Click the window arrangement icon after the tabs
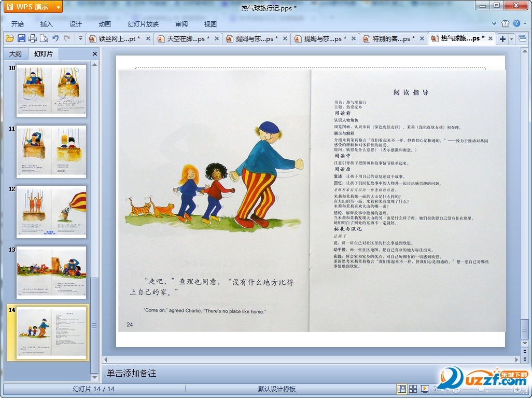532x398 pixels. coord(523,39)
